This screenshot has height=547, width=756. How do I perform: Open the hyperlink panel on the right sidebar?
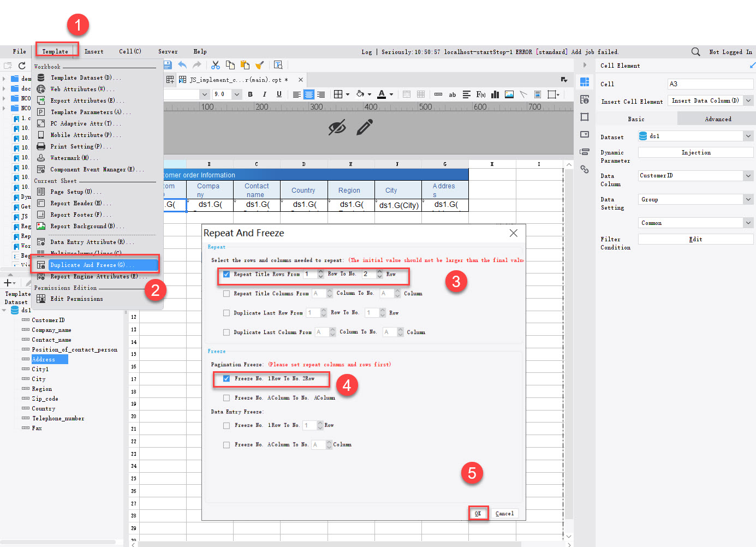(585, 170)
